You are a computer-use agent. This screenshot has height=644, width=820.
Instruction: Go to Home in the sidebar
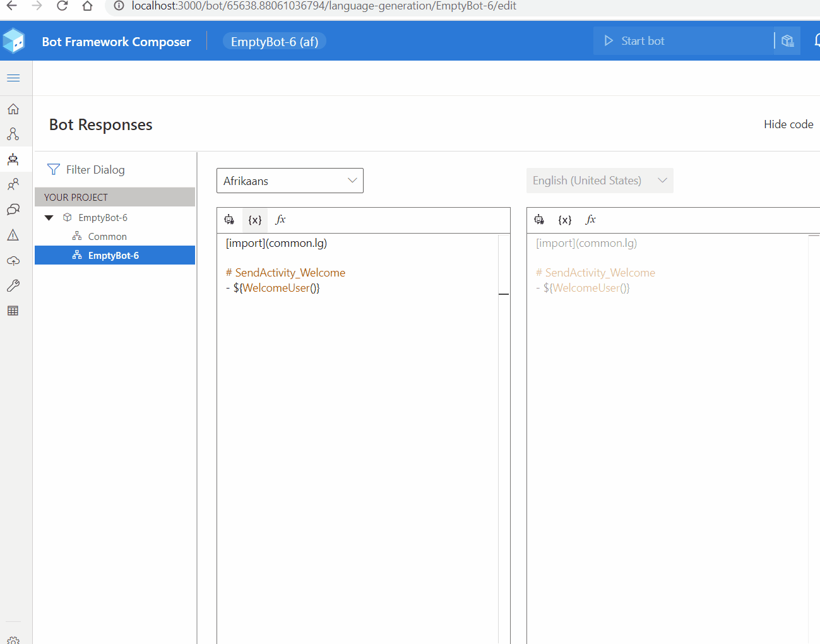click(x=13, y=109)
